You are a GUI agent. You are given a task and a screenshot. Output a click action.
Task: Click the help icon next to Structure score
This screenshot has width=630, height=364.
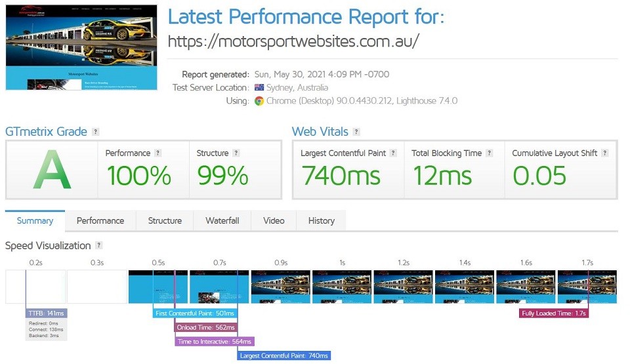236,153
